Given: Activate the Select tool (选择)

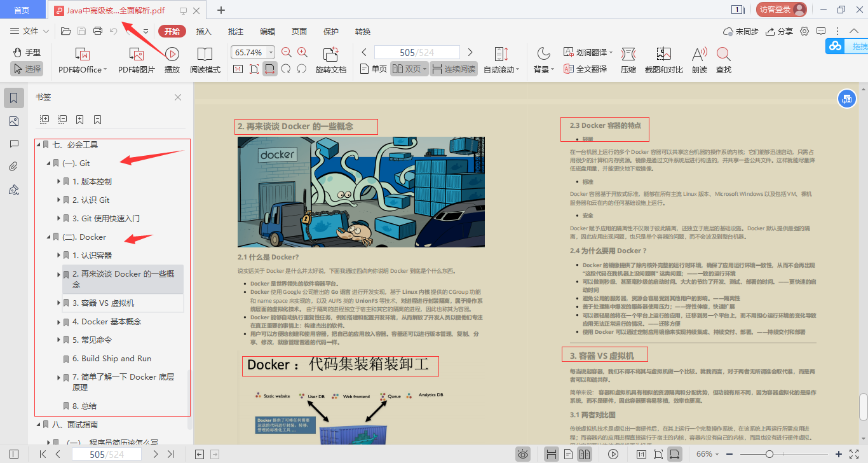Looking at the screenshot, I should (x=27, y=69).
